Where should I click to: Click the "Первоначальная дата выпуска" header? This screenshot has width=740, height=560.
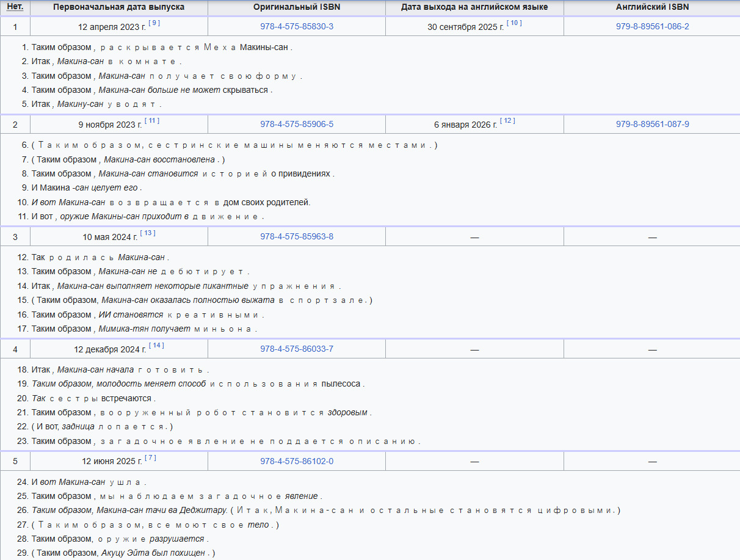(x=118, y=7)
